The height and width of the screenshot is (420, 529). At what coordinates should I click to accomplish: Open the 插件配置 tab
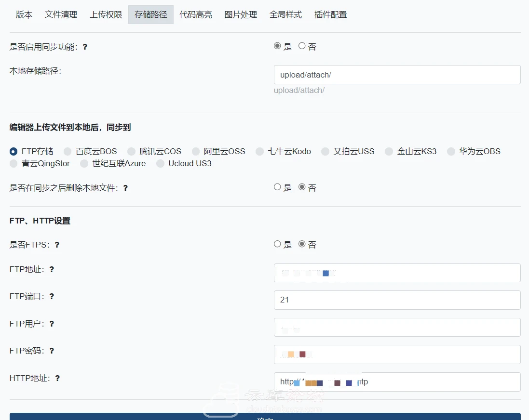331,14
